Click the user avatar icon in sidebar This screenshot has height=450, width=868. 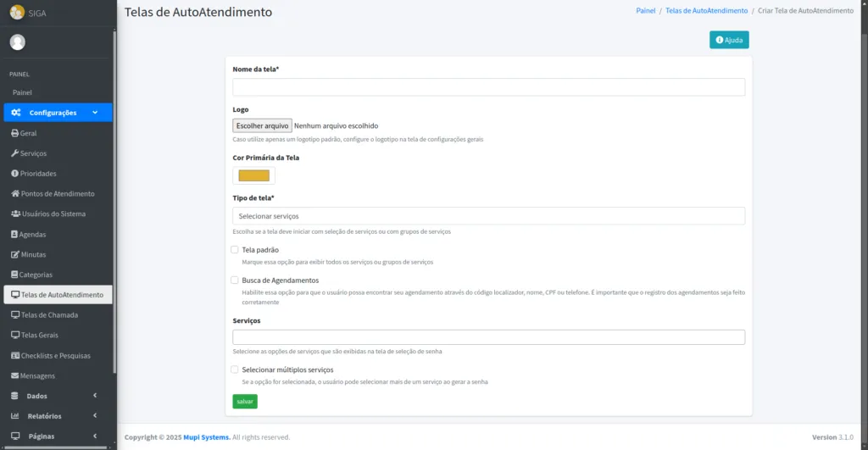[x=18, y=42]
